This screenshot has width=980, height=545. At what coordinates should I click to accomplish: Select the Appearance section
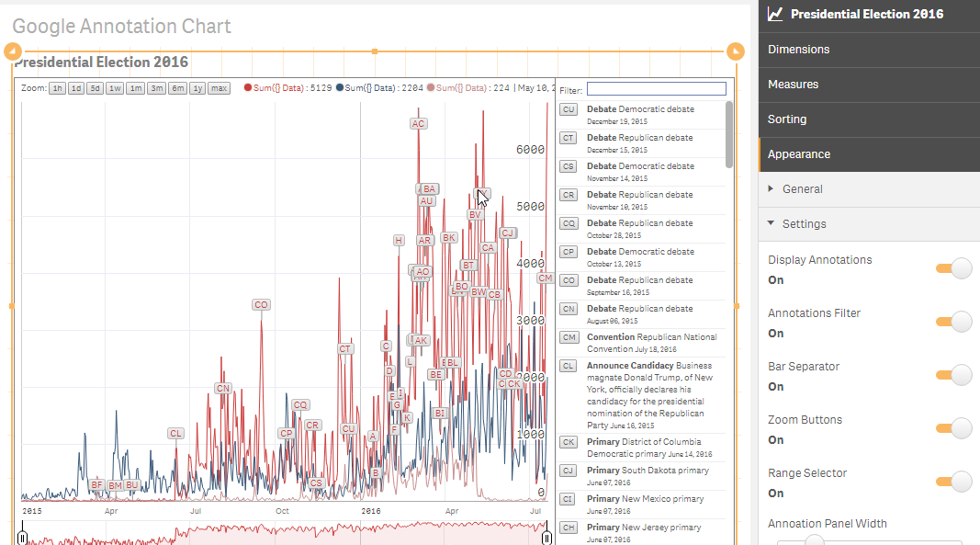870,154
